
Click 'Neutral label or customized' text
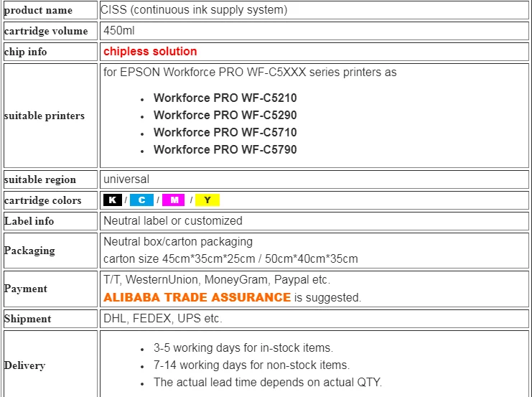(x=173, y=220)
